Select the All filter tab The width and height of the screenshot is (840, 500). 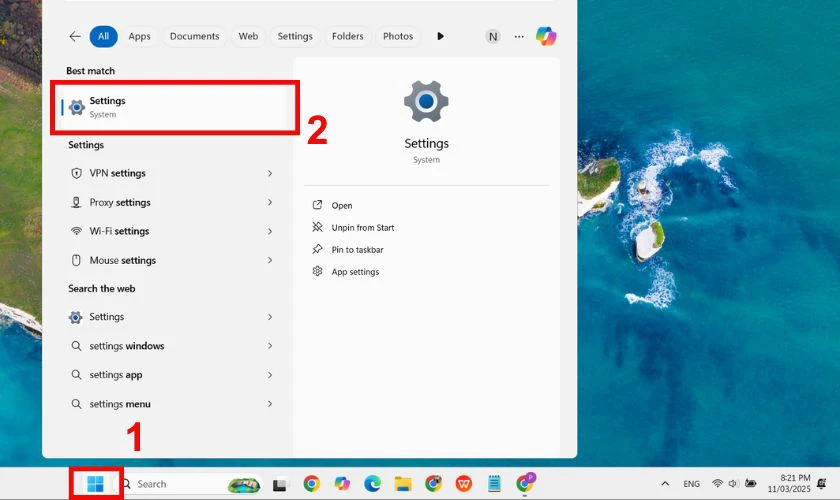pos(103,36)
